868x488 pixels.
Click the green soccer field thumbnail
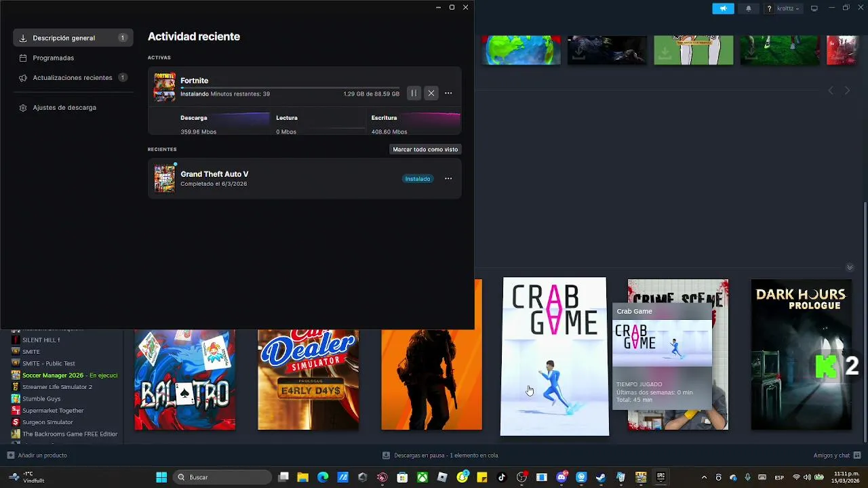tap(780, 50)
